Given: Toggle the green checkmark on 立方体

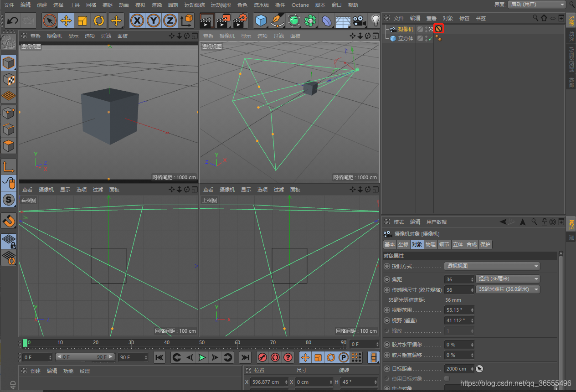Looking at the screenshot, I should [x=430, y=38].
